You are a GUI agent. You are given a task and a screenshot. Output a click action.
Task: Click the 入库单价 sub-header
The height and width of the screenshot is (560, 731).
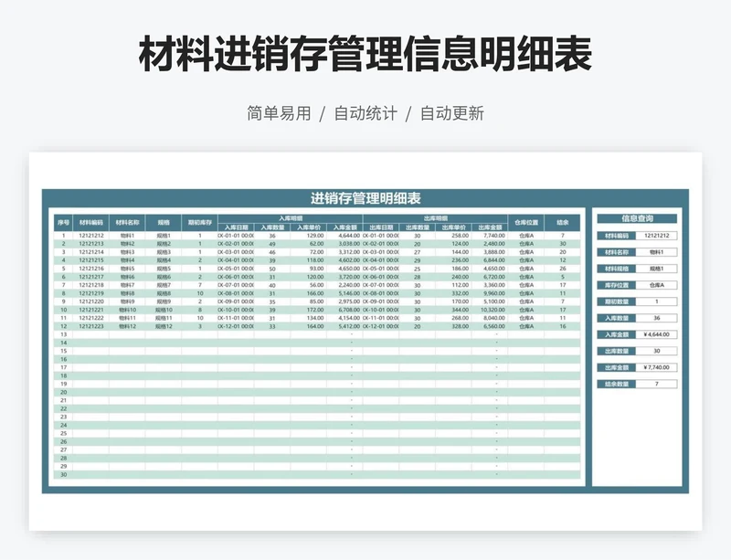309,227
